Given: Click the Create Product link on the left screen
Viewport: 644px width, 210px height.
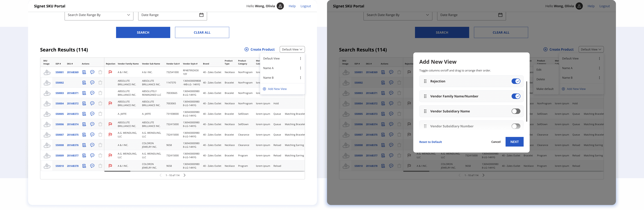Looking at the screenshot, I should click(260, 49).
